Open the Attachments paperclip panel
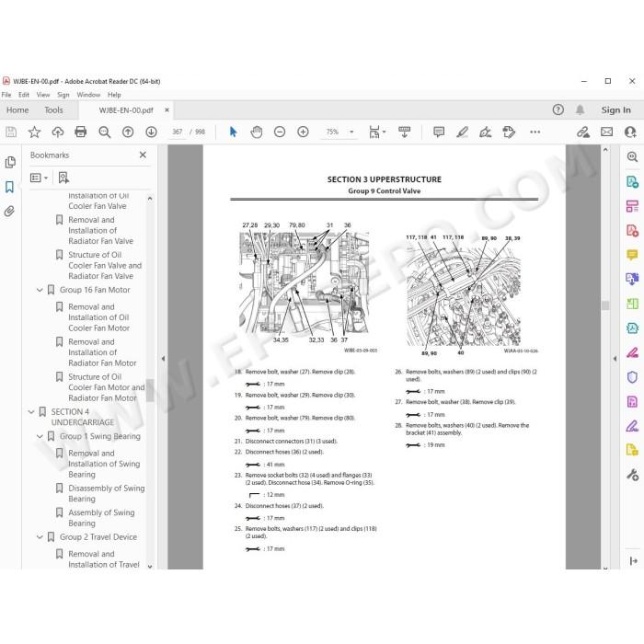The height and width of the screenshot is (644, 644). 10,211
